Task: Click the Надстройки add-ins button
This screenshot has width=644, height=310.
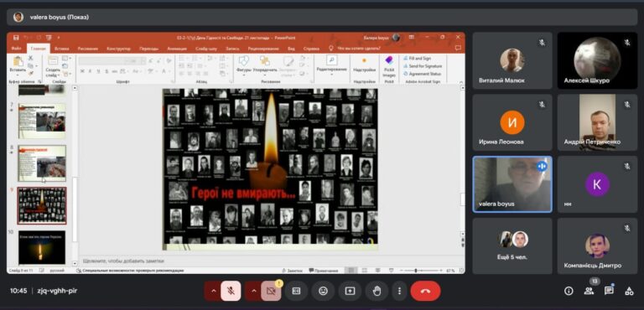Action: pyautogui.click(x=364, y=65)
